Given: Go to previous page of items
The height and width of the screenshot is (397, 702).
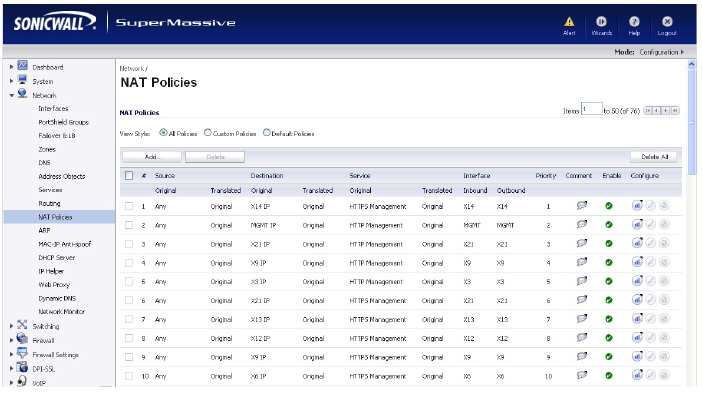Looking at the screenshot, I should point(656,111).
